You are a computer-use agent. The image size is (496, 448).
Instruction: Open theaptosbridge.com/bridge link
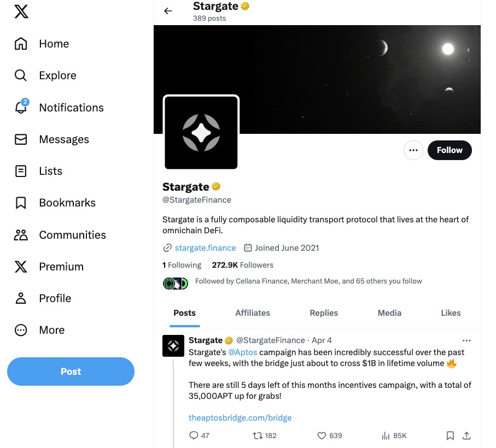point(240,418)
